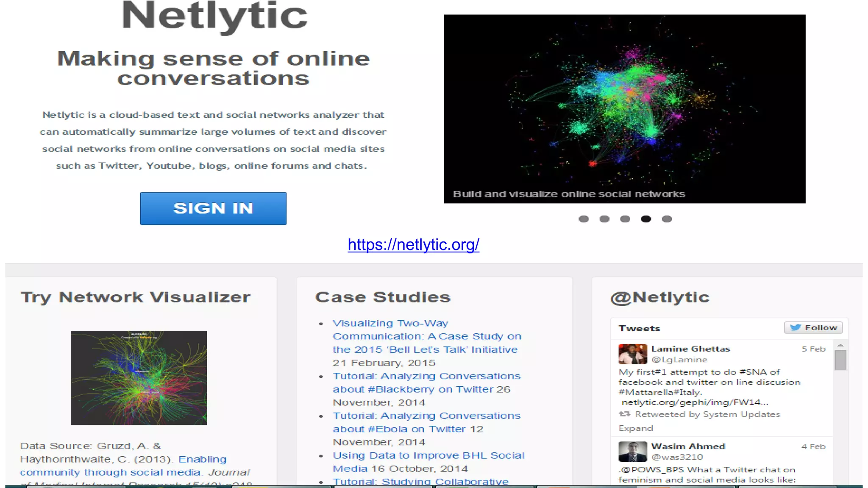This screenshot has height=488, width=868.
Task: Open 'Bell Let's Talk' Initiative case study
Action: [x=427, y=336]
